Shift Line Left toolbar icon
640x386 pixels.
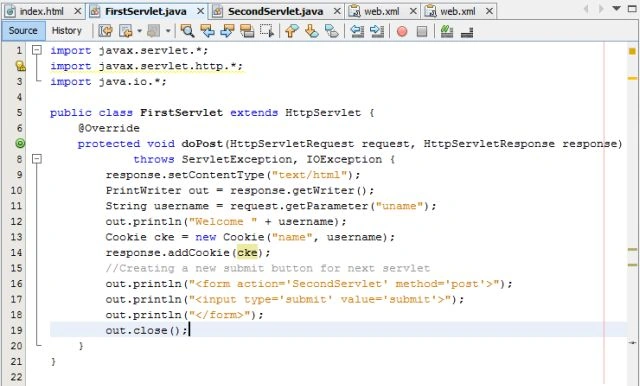pos(357,31)
